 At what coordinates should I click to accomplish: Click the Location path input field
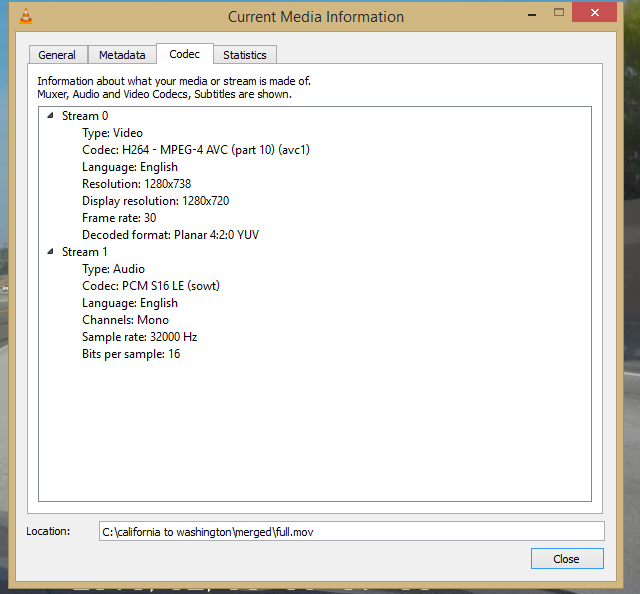(x=351, y=532)
